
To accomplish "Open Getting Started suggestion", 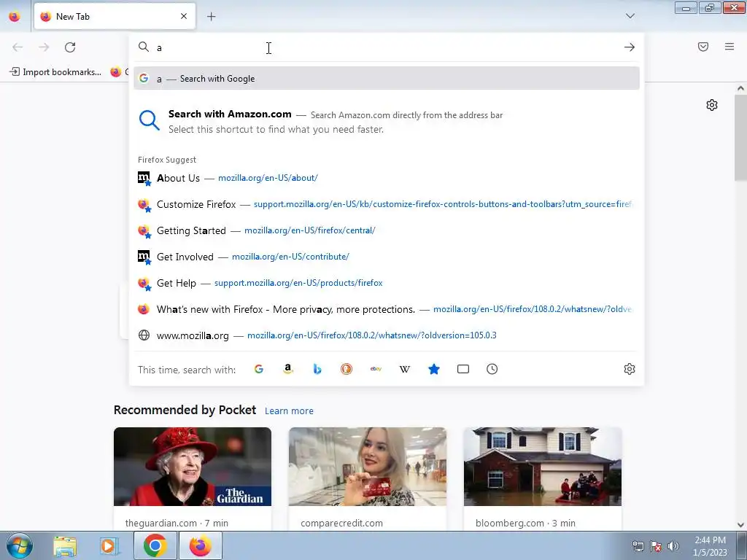I will coord(387,230).
